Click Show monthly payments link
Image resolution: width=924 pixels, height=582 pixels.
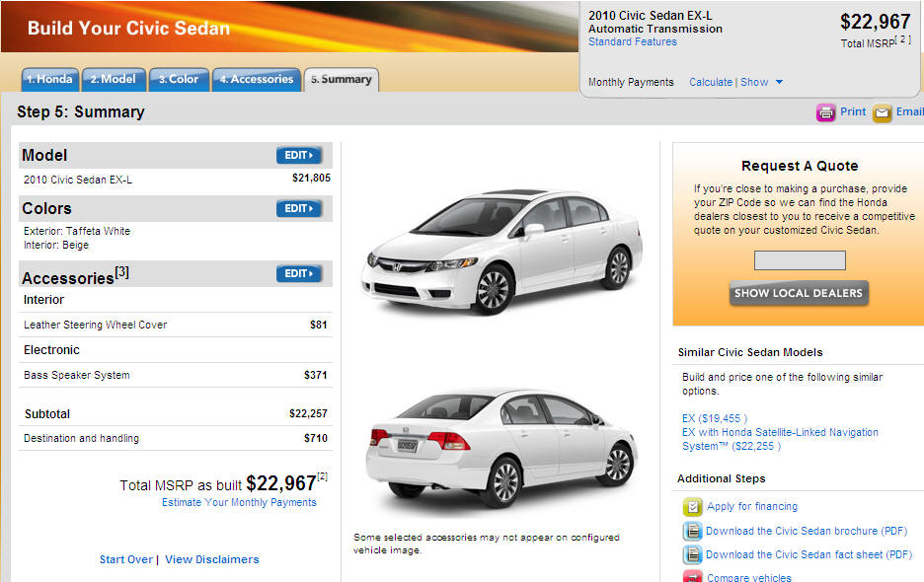coord(754,82)
